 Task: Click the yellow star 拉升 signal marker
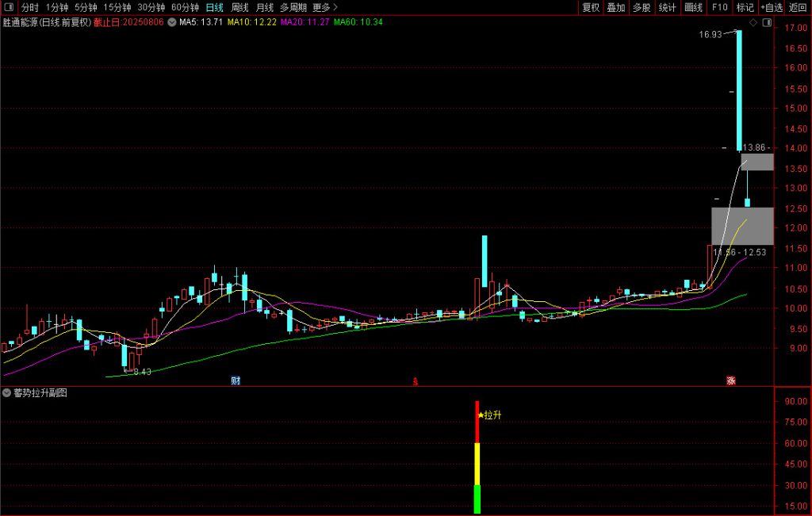pyautogui.click(x=481, y=415)
